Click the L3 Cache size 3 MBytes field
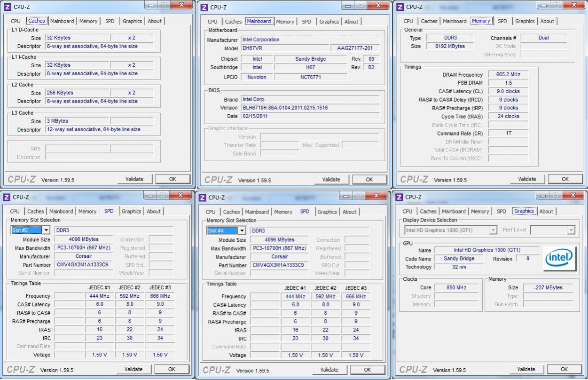This screenshot has width=588, height=380. pos(77,121)
